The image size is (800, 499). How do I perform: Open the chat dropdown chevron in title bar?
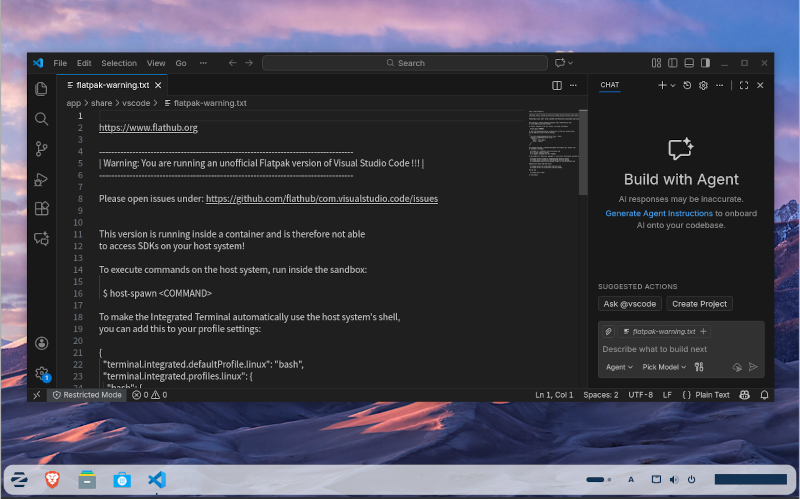[x=570, y=63]
